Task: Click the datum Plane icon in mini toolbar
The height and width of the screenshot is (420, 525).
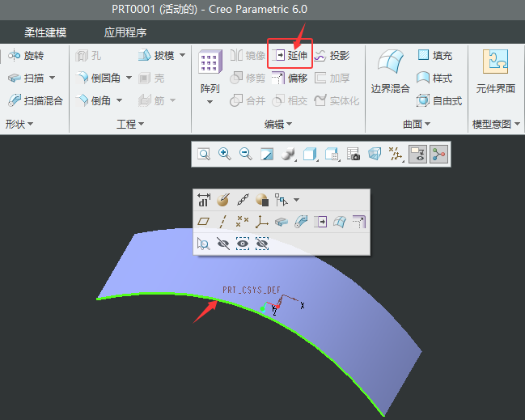Action: click(204, 222)
